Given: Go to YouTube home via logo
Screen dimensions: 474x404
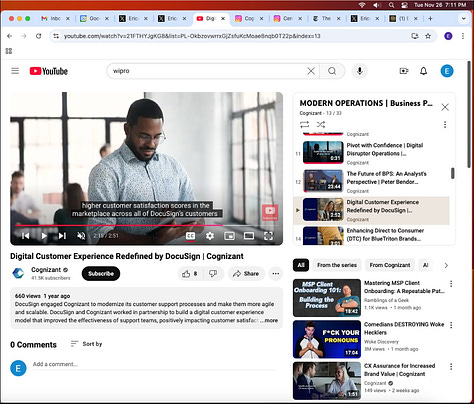Looking at the screenshot, I should [x=49, y=71].
